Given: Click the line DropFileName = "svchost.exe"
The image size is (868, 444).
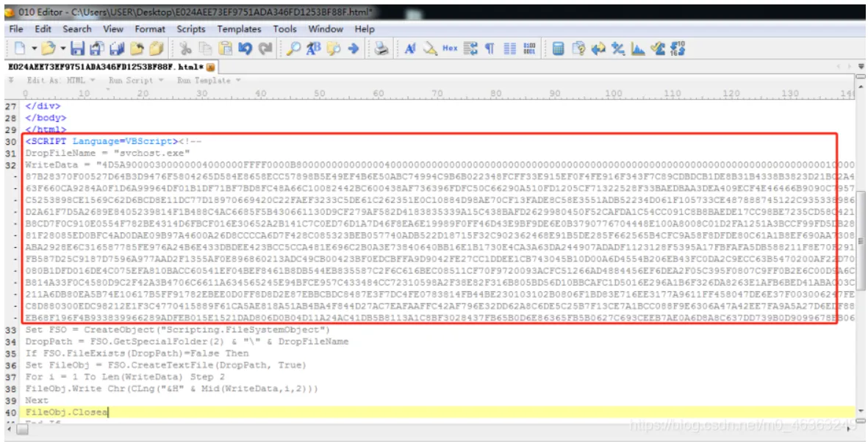Looking at the screenshot, I should tap(107, 153).
